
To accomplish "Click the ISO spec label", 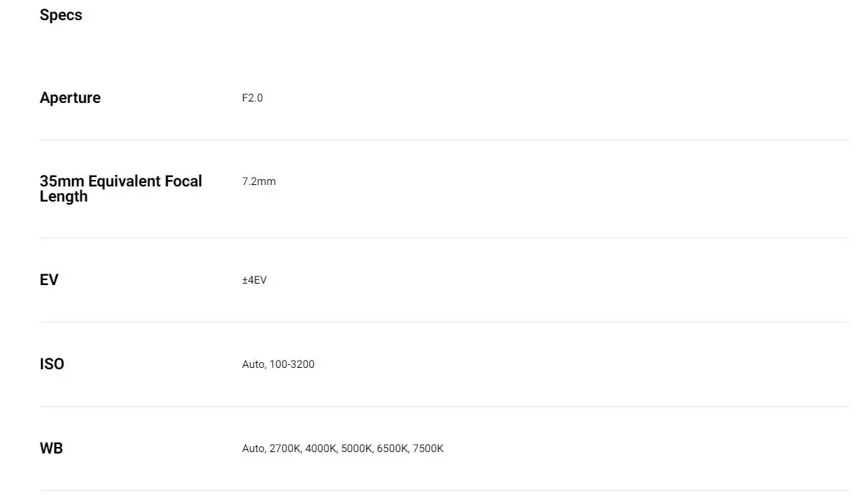I will click(x=52, y=364).
